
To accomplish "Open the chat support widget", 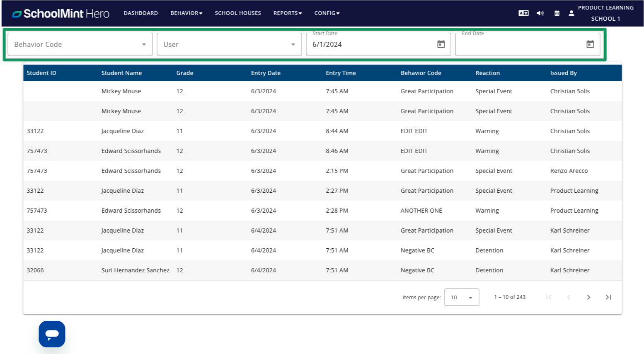I will [52, 334].
